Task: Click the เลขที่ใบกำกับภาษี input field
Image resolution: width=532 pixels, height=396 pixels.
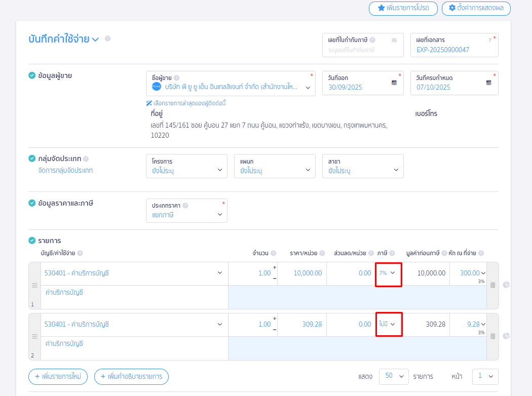Action: (363, 50)
